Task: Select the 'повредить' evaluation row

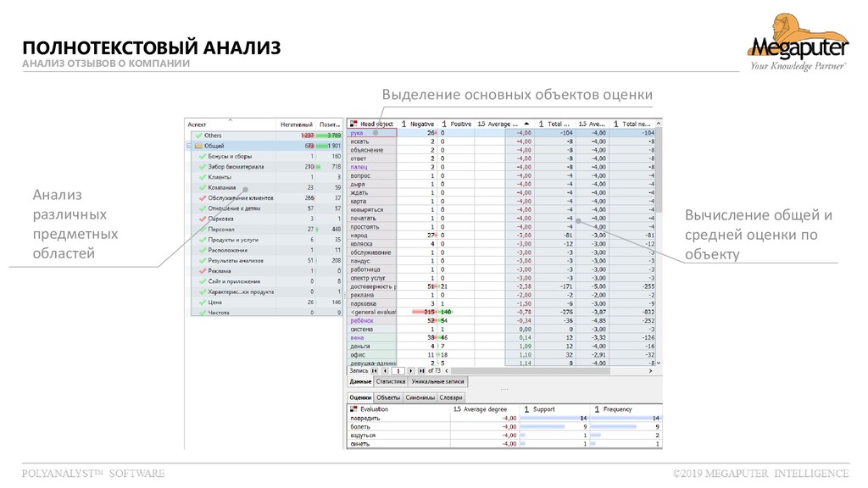Action: (x=504, y=419)
